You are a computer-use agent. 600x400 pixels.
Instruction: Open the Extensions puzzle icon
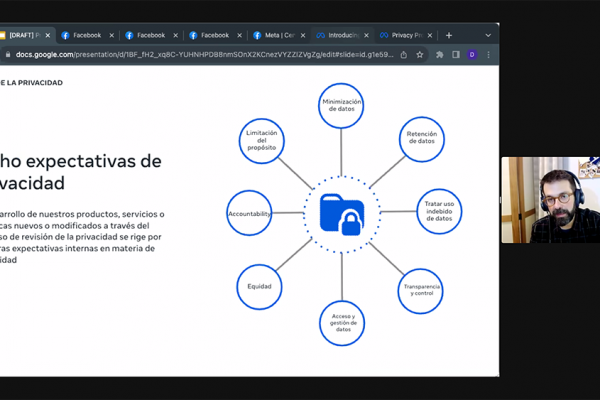(440, 55)
